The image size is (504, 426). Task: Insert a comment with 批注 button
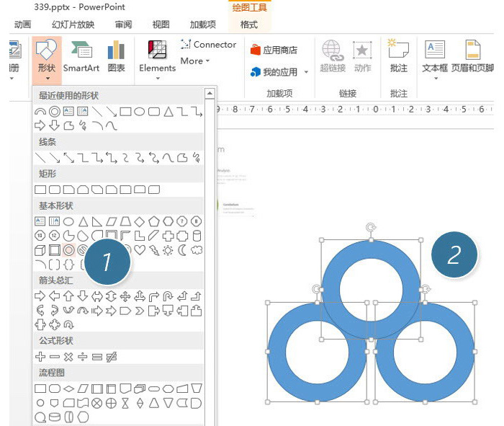(x=398, y=57)
